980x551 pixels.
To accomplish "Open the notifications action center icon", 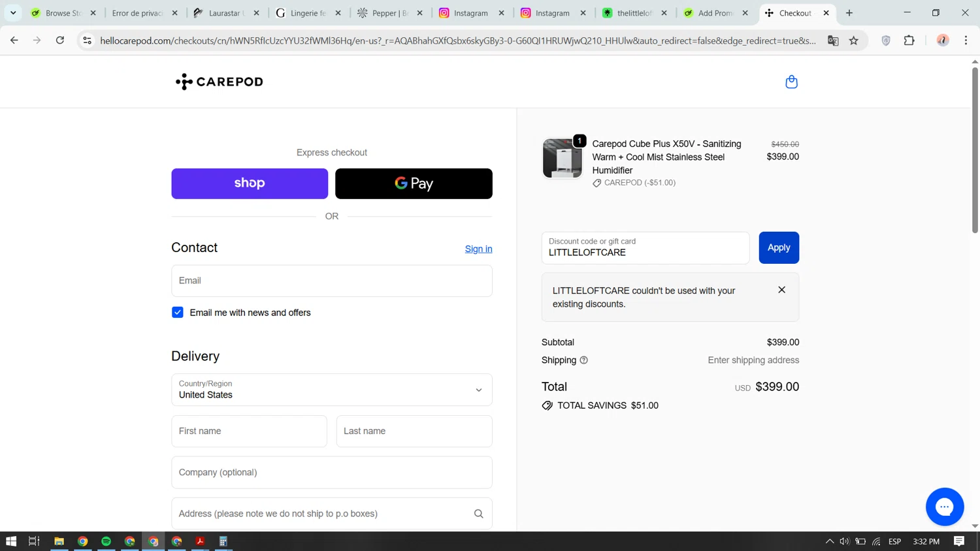I will pyautogui.click(x=959, y=541).
